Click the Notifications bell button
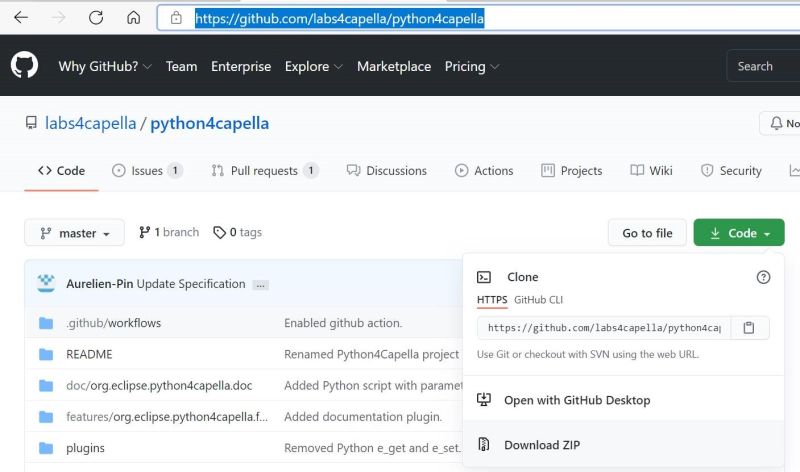800x472 pixels. tap(780, 123)
